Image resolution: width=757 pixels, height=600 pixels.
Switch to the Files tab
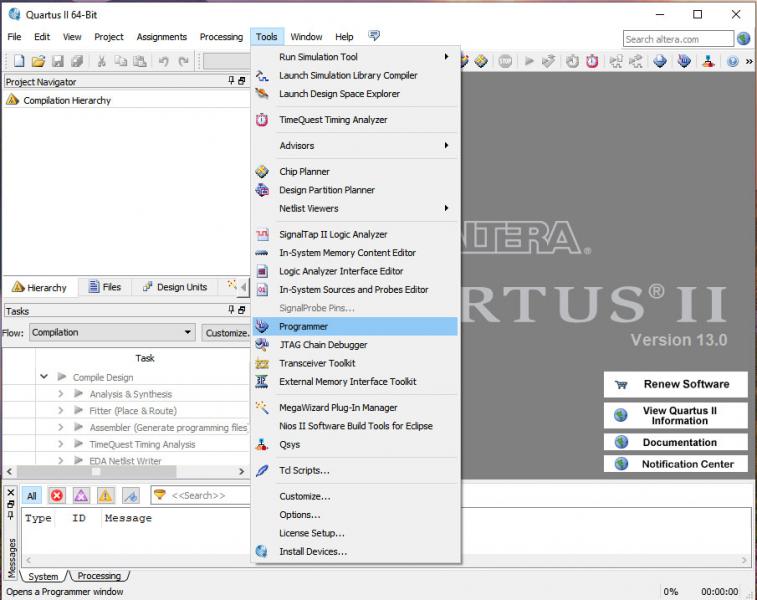[x=105, y=287]
